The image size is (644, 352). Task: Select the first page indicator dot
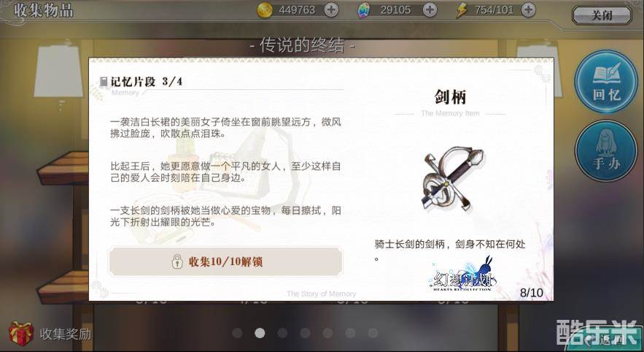(237, 333)
